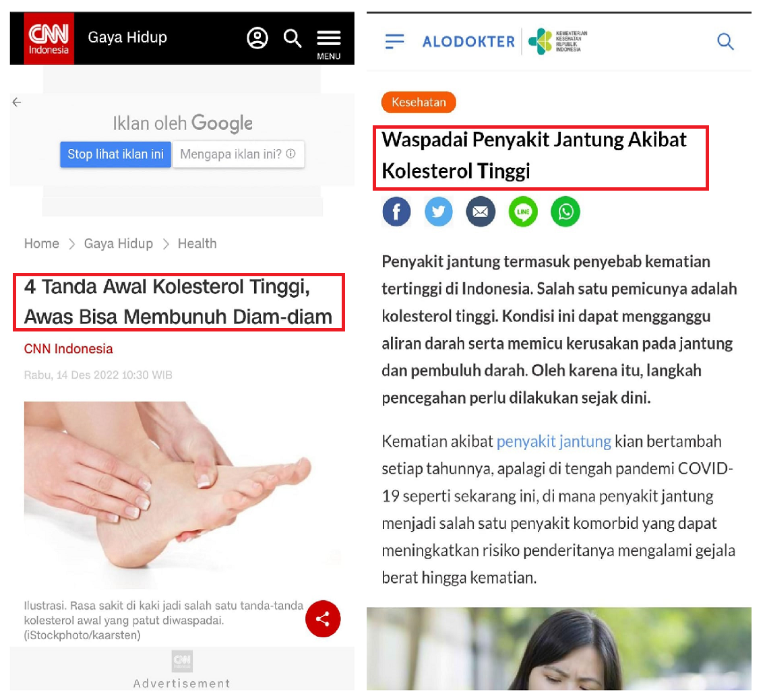Click the Alodokter search icon
This screenshot has width=767, height=700.
point(725,42)
